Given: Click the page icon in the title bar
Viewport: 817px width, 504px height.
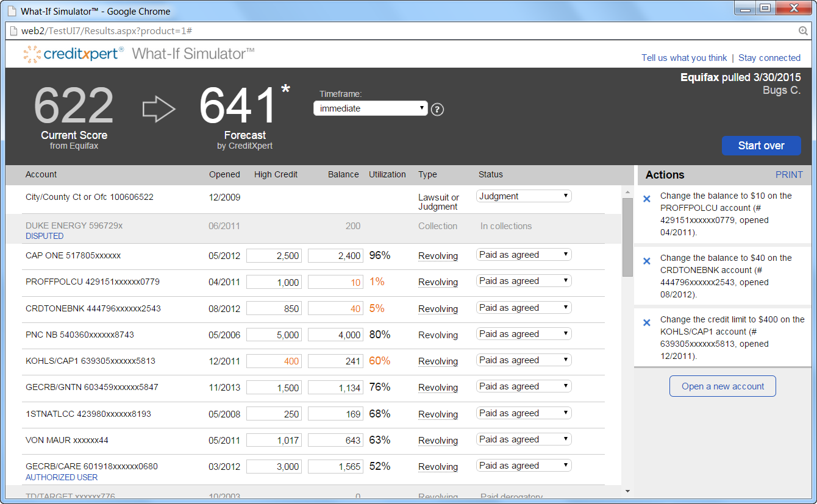Looking at the screenshot, I should 11,11.
